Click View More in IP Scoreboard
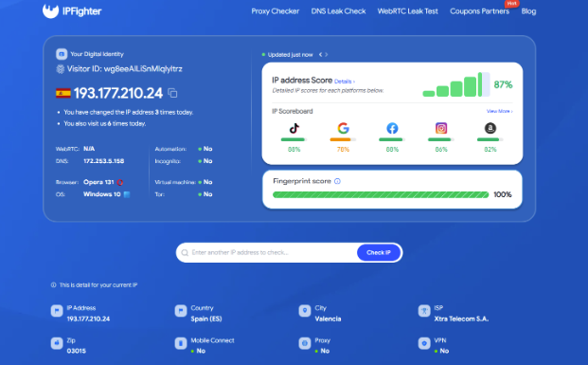588x365 pixels. click(x=499, y=111)
